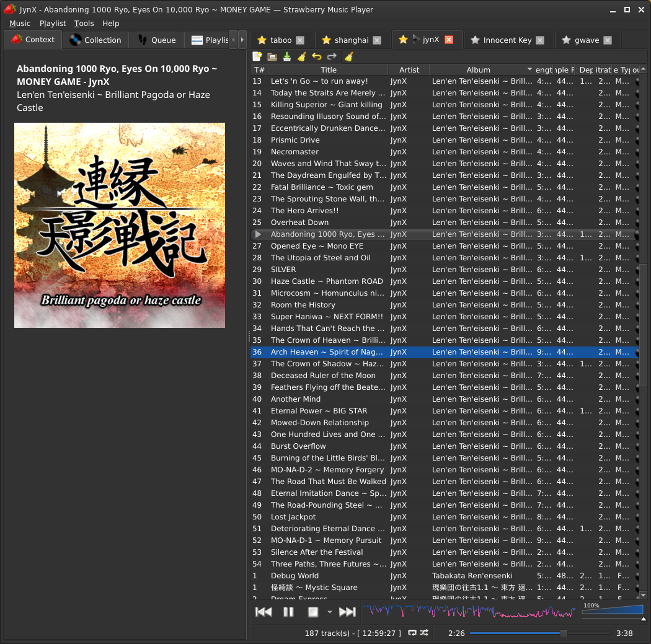Viewport: 651px width, 644px height.
Task: Click the undo arrow icon
Action: 317,56
